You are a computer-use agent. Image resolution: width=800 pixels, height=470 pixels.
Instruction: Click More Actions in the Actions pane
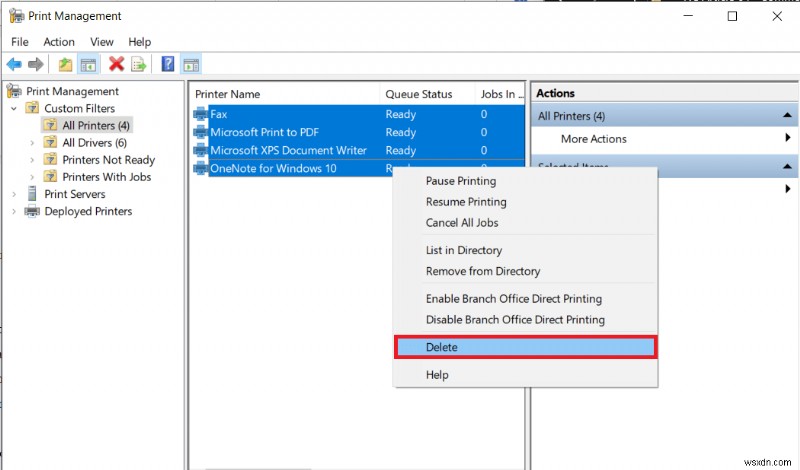593,139
